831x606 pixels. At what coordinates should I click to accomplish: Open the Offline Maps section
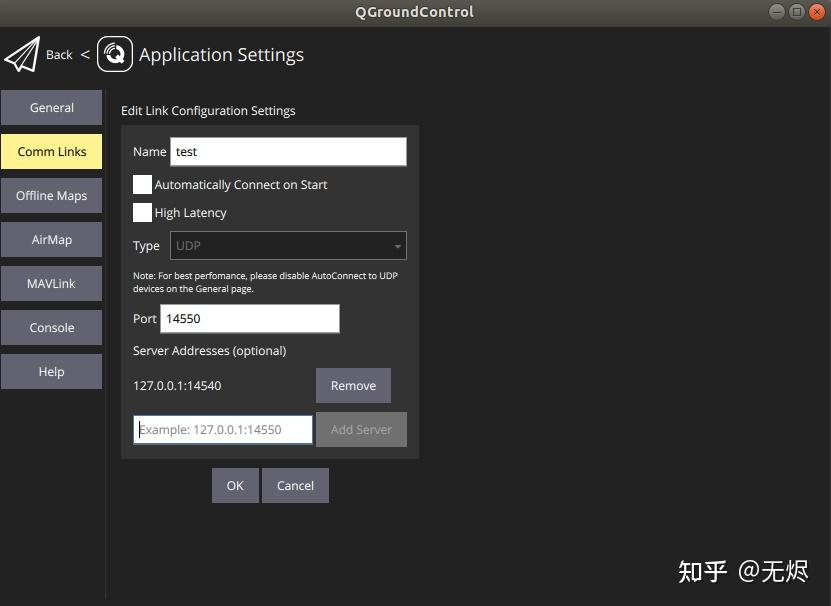pos(51,195)
